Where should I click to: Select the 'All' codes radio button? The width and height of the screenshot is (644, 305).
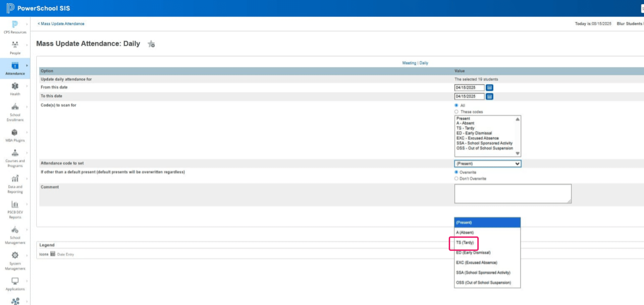(x=456, y=105)
